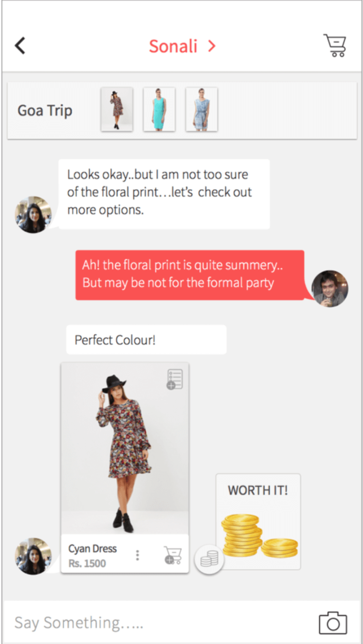Tap the WORTH IT! coins sticker

click(258, 522)
